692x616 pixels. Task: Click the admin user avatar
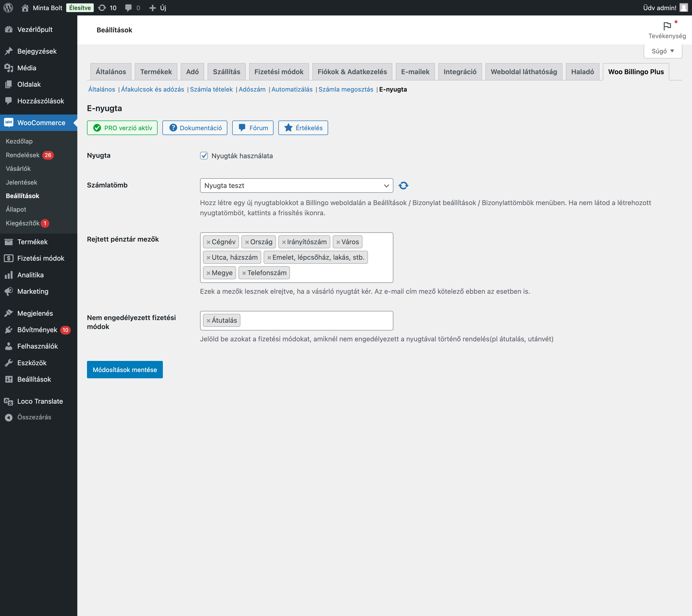pos(684,8)
